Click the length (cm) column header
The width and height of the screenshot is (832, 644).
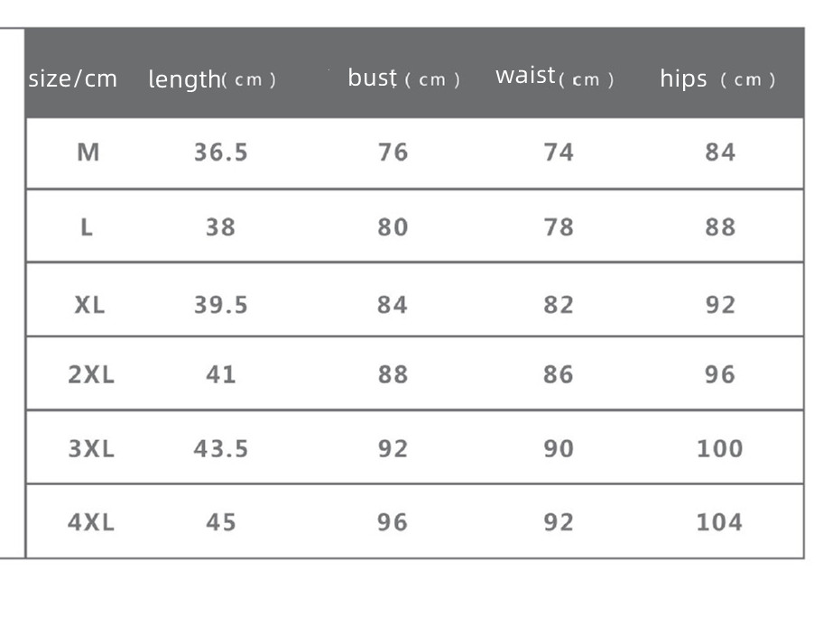tap(212, 79)
